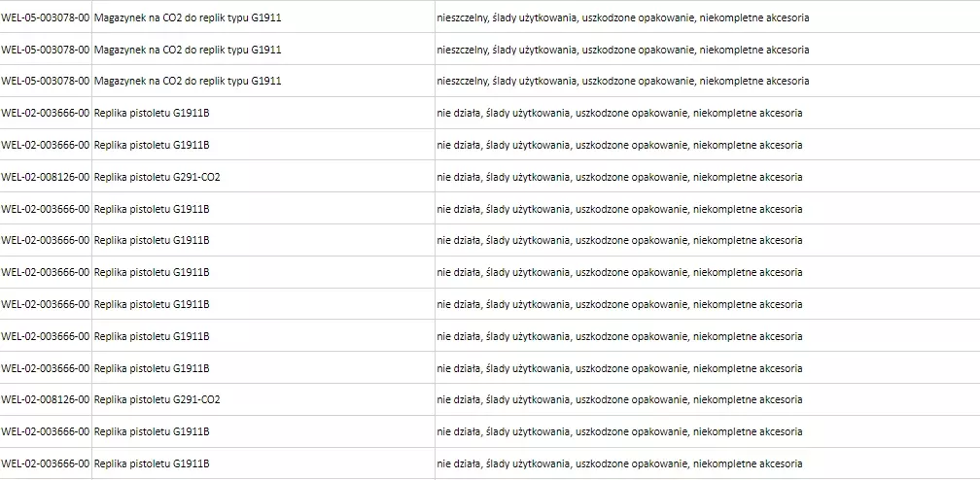Select the first 'nie działa' description cell

tap(619, 113)
